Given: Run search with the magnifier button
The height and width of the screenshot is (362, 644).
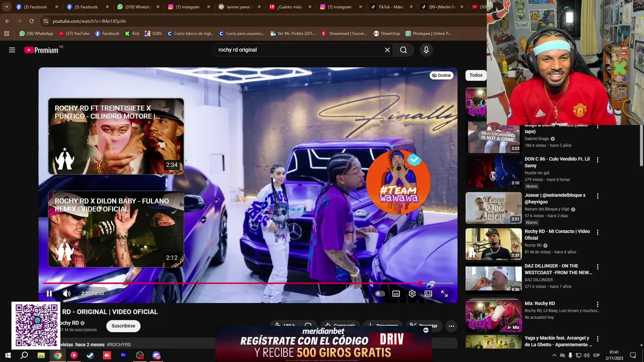Looking at the screenshot, I should click(404, 50).
